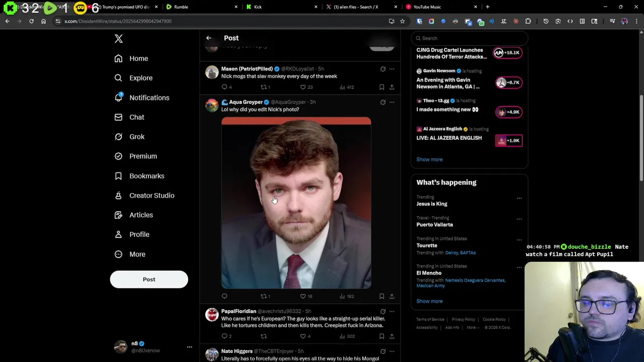
Task: Bookmark Aqua Groyper's post
Action: click(382, 296)
